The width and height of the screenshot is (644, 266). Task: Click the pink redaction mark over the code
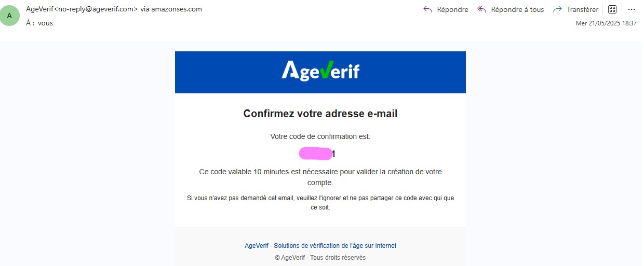pos(315,153)
